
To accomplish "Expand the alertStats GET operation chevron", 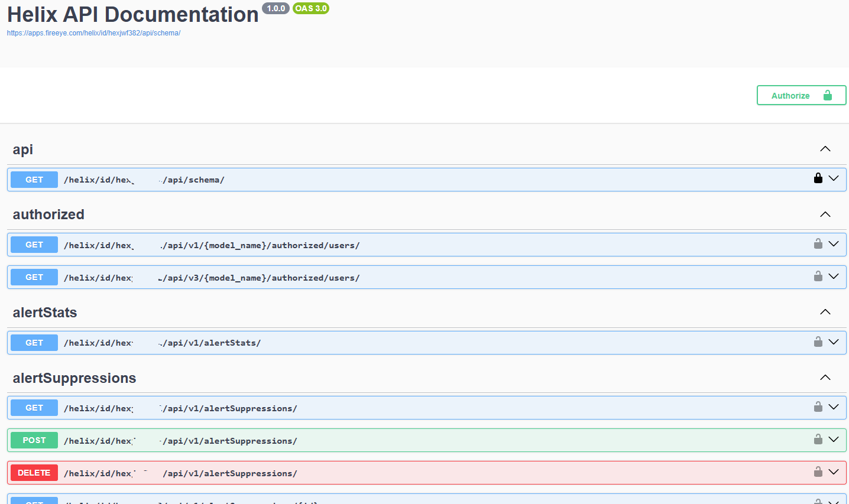I will pos(834,342).
